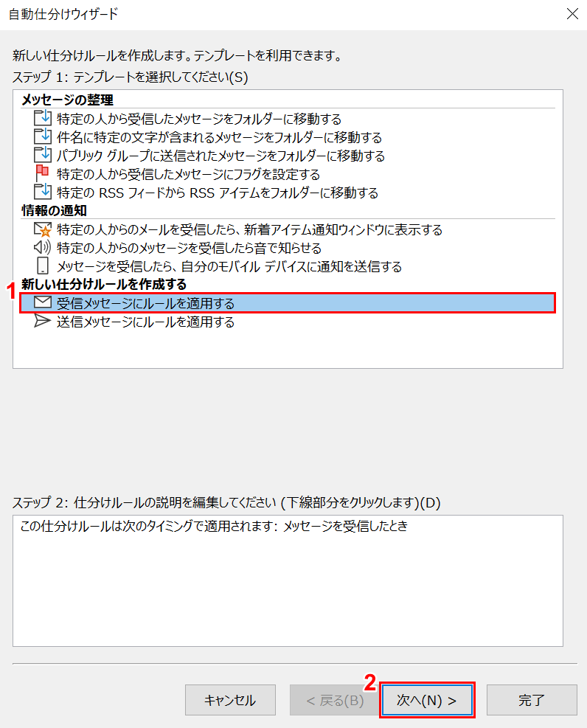
Task: Choose 特定の人から受信したメッセージにフラグを設定する
Action: point(188,174)
